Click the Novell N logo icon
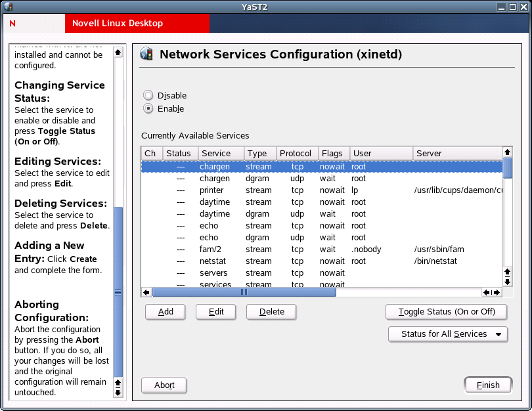 point(13,24)
